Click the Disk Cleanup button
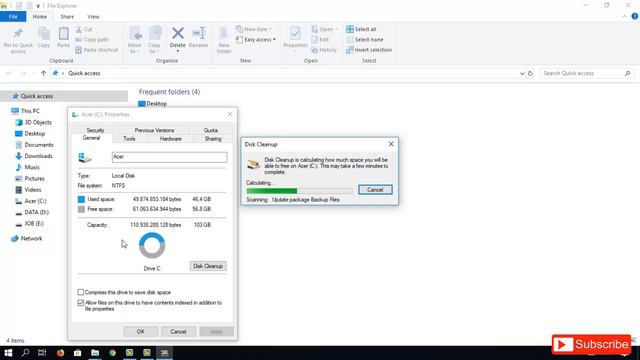The height and width of the screenshot is (360, 640). pyautogui.click(x=208, y=267)
